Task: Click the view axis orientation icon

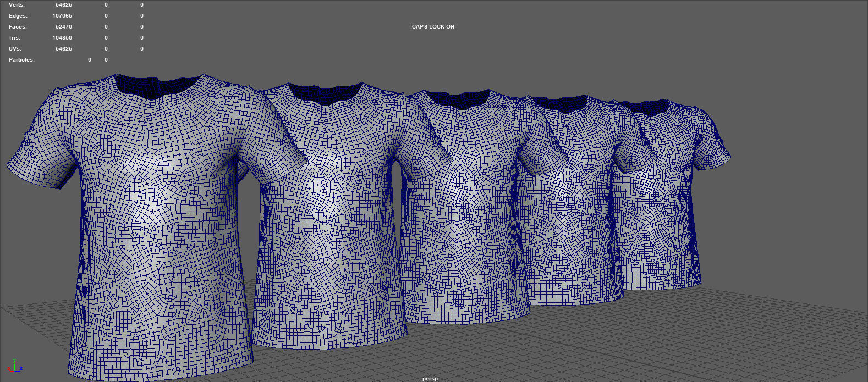Action: click(x=15, y=366)
